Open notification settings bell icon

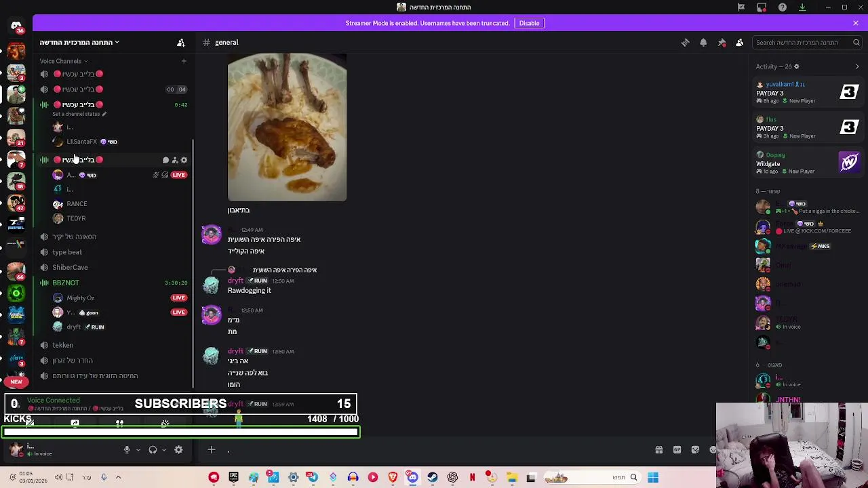[x=703, y=42]
